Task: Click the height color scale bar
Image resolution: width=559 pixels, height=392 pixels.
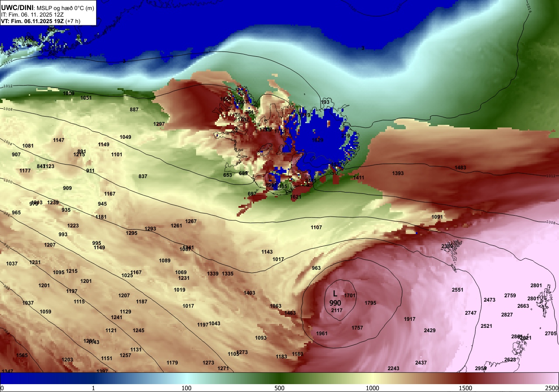Action: [x=279, y=378]
